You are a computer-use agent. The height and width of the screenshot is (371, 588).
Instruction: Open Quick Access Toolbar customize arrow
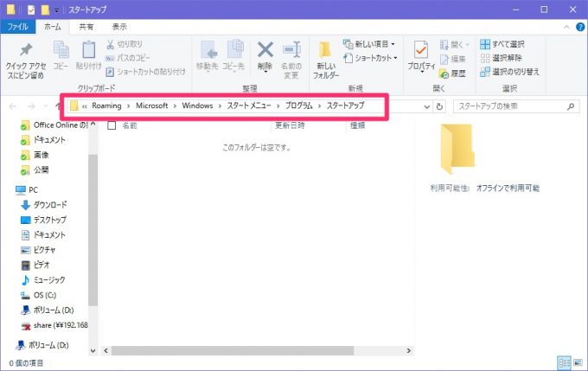point(56,10)
